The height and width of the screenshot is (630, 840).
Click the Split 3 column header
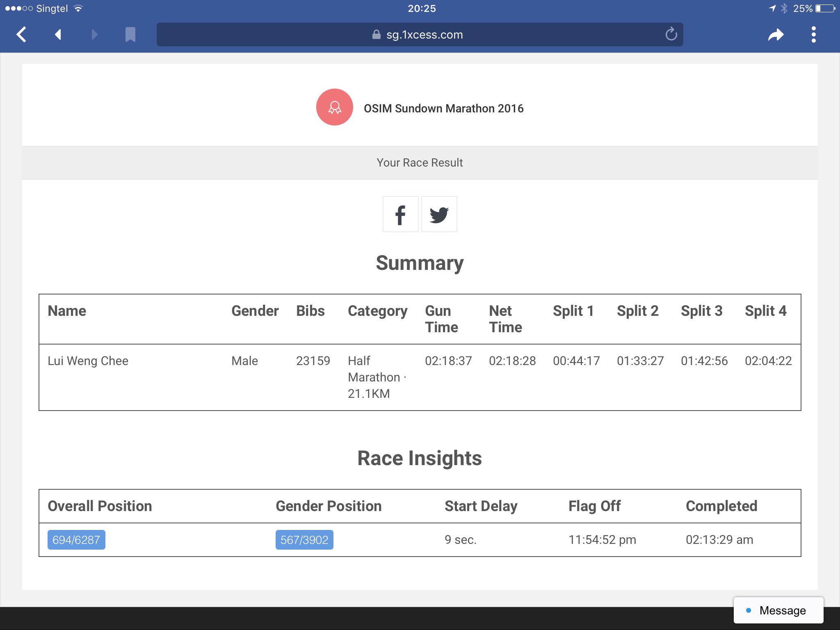coord(702,311)
